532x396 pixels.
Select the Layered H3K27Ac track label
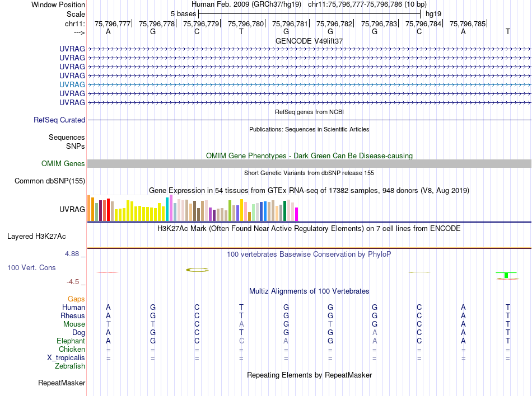pos(36,236)
